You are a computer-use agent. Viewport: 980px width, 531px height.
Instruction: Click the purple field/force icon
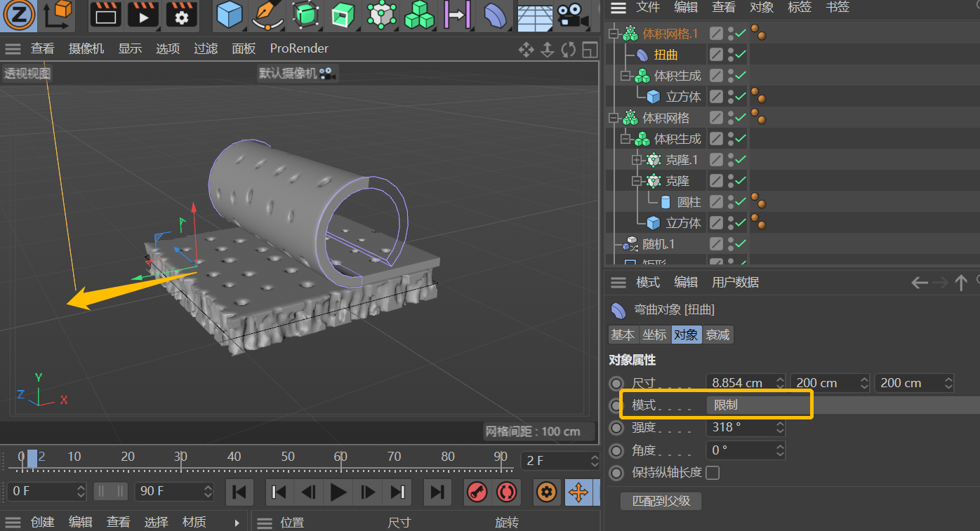(457, 15)
